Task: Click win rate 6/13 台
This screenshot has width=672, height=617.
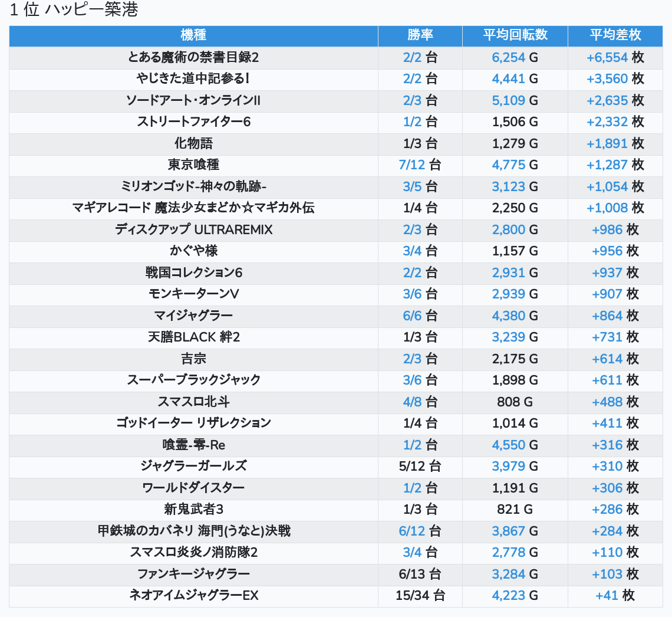Action: click(x=420, y=574)
